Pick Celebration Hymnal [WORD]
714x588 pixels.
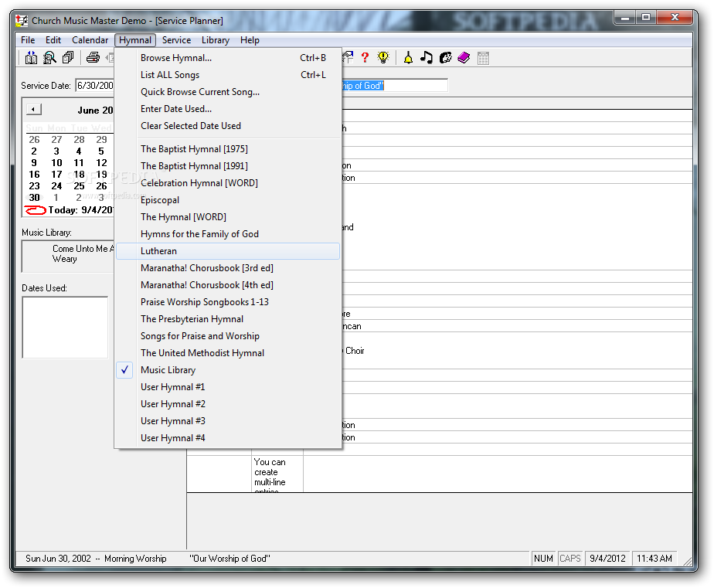[228, 183]
